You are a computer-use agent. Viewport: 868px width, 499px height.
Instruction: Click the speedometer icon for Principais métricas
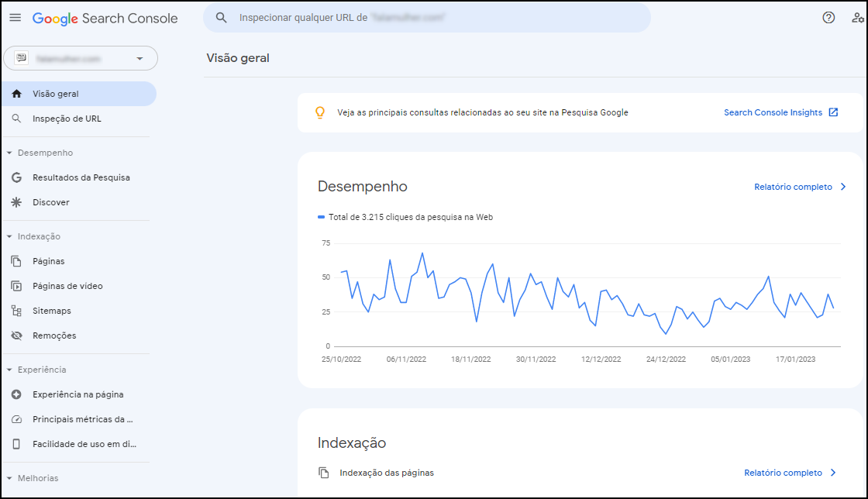(x=16, y=419)
